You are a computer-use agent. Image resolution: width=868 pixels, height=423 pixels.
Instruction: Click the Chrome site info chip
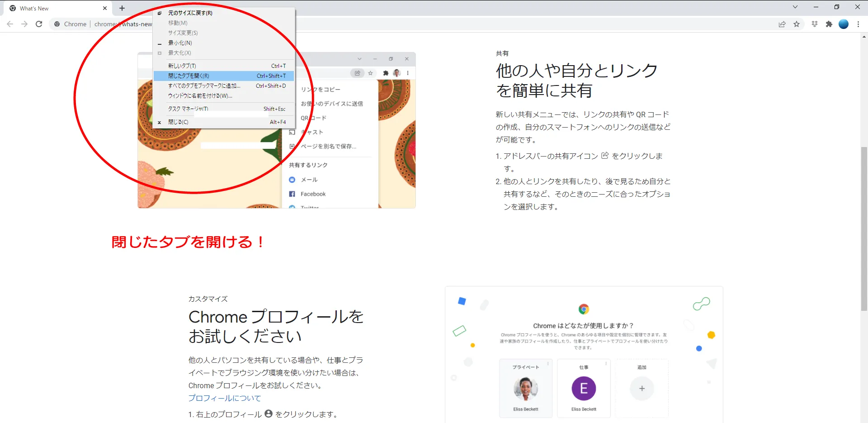tap(71, 24)
